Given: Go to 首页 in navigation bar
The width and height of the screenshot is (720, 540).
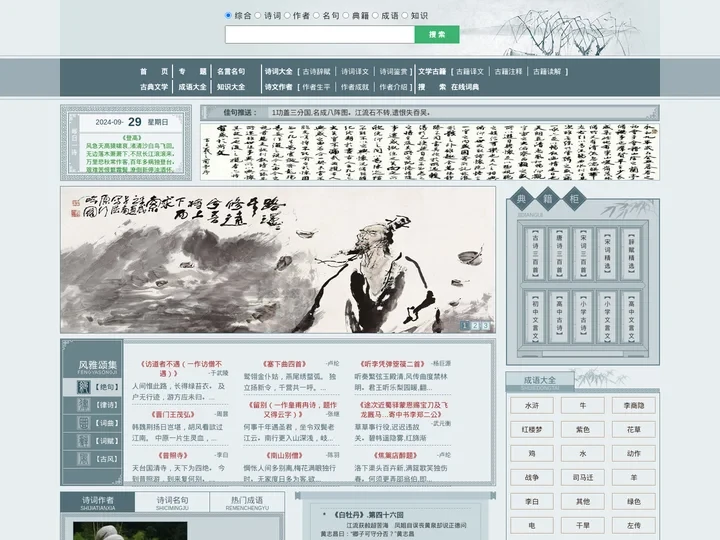Looking at the screenshot, I should coord(154,71).
